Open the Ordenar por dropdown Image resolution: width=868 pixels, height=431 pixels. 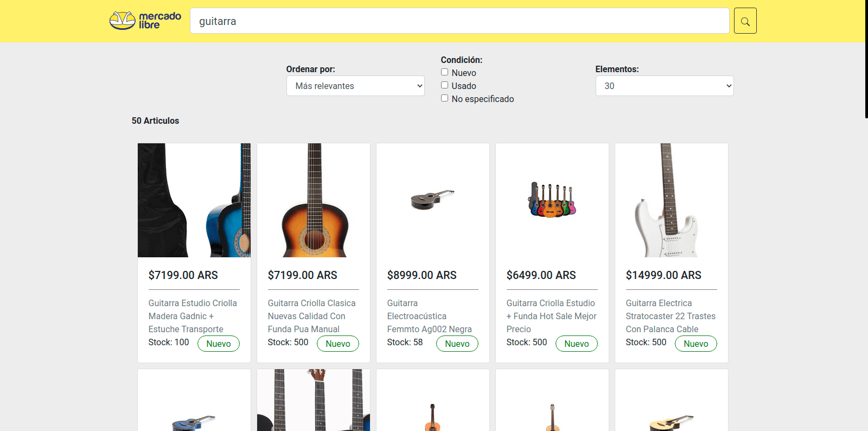click(355, 86)
